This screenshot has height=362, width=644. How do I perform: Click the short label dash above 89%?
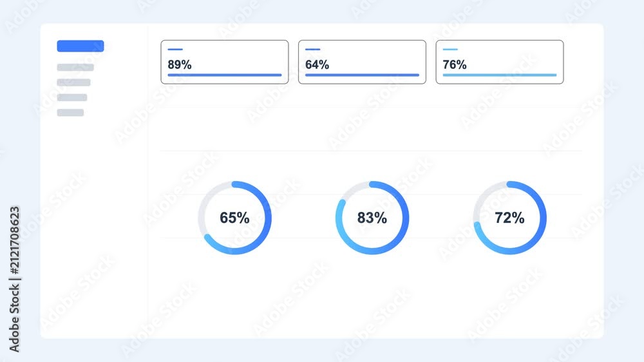tap(175, 50)
